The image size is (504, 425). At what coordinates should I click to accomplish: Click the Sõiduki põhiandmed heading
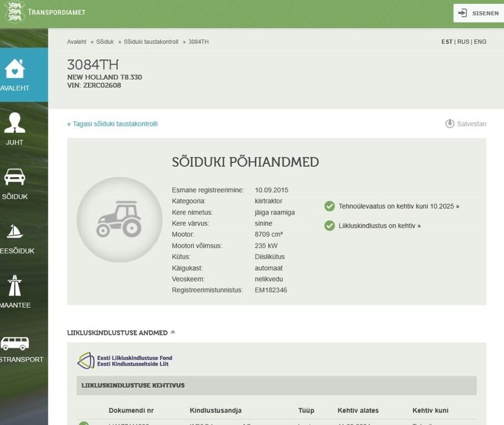pyautogui.click(x=245, y=162)
